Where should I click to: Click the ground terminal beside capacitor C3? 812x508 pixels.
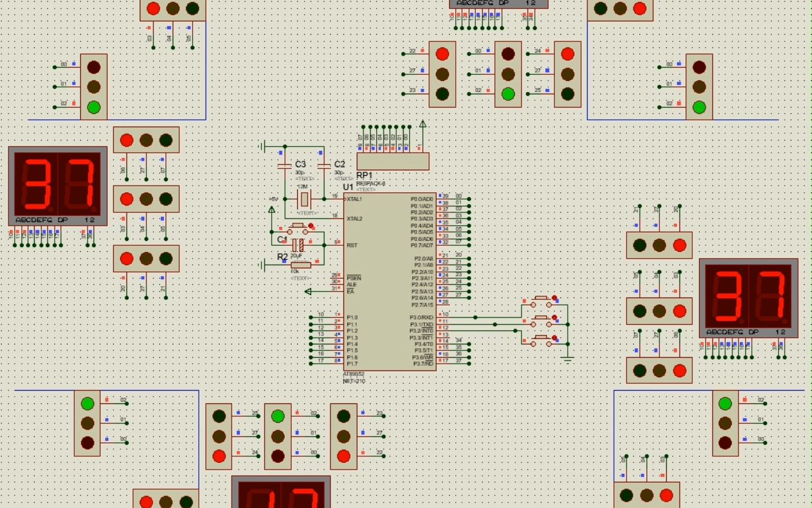(262, 146)
